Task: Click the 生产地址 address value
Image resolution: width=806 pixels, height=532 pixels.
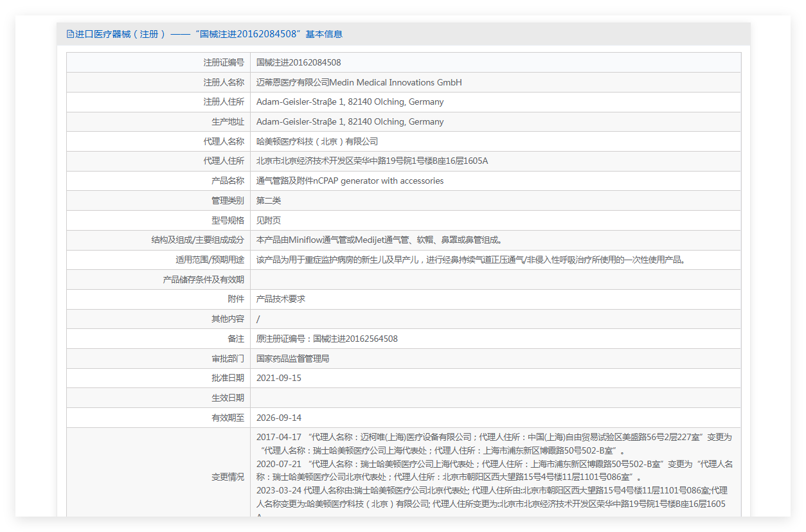Action: [x=350, y=121]
